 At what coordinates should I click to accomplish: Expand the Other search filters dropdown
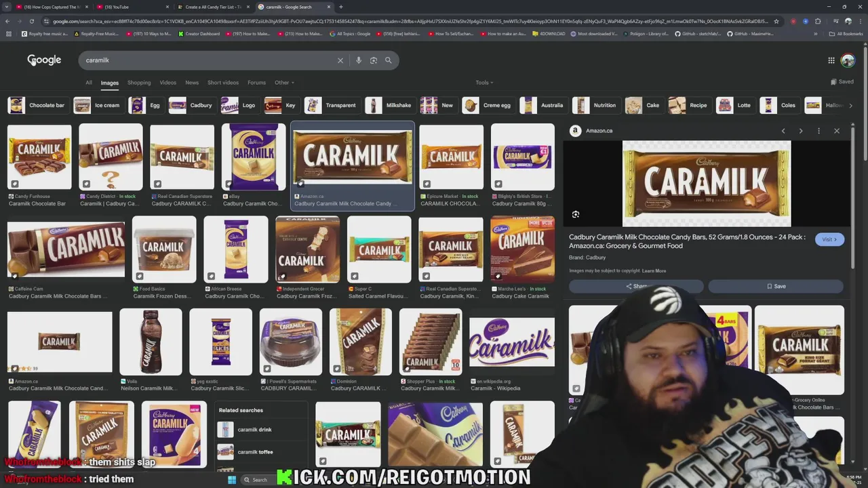click(x=284, y=83)
